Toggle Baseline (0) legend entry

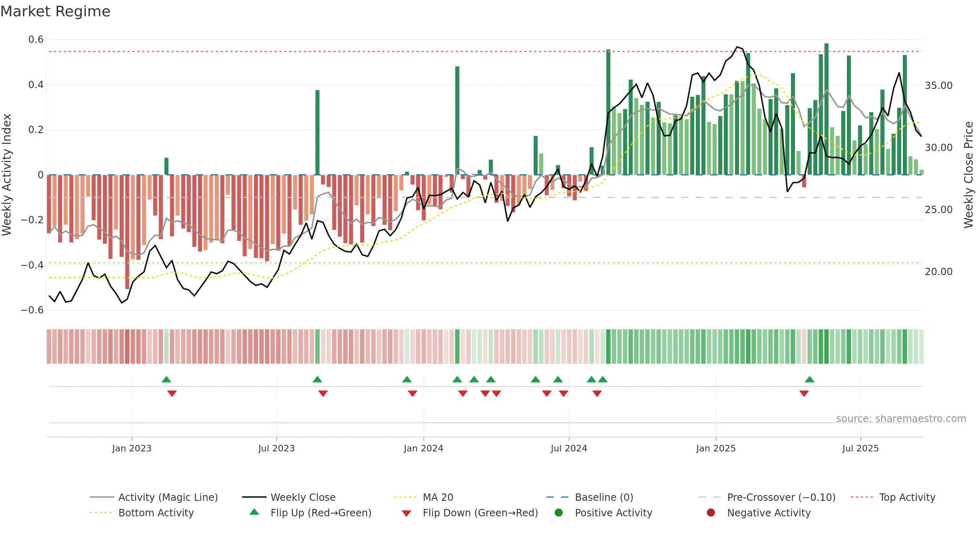(x=590, y=497)
